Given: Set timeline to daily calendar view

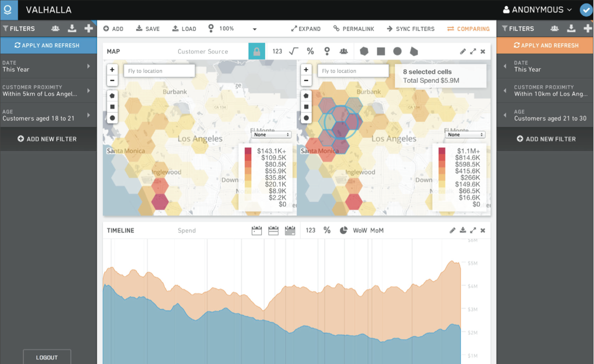Looking at the screenshot, I should (x=256, y=230).
